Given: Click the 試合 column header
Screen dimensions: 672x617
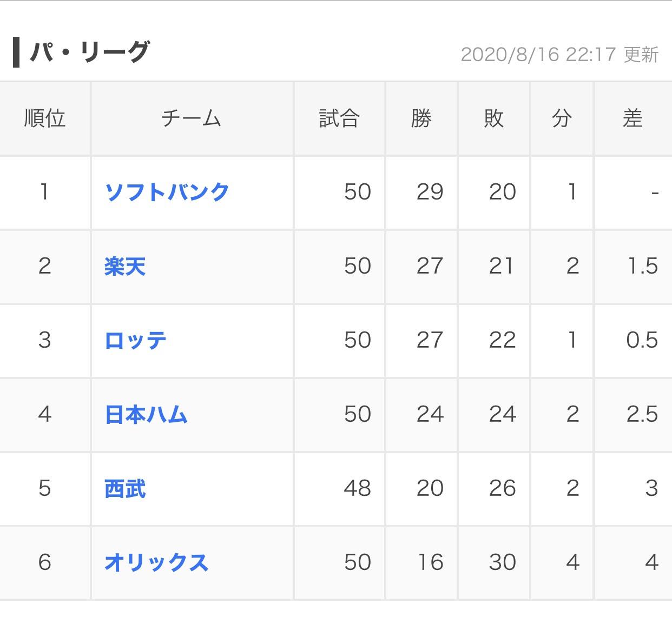Looking at the screenshot, I should (x=339, y=118).
